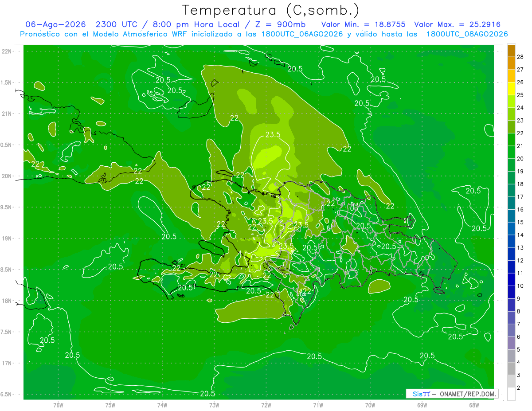
Task: Click the '70W' longitude axis label
Action: 370,405
